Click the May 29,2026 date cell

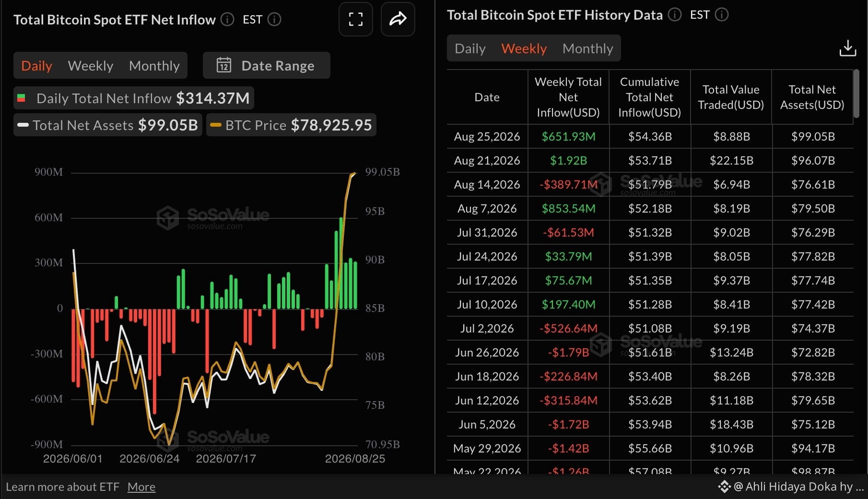click(487, 448)
